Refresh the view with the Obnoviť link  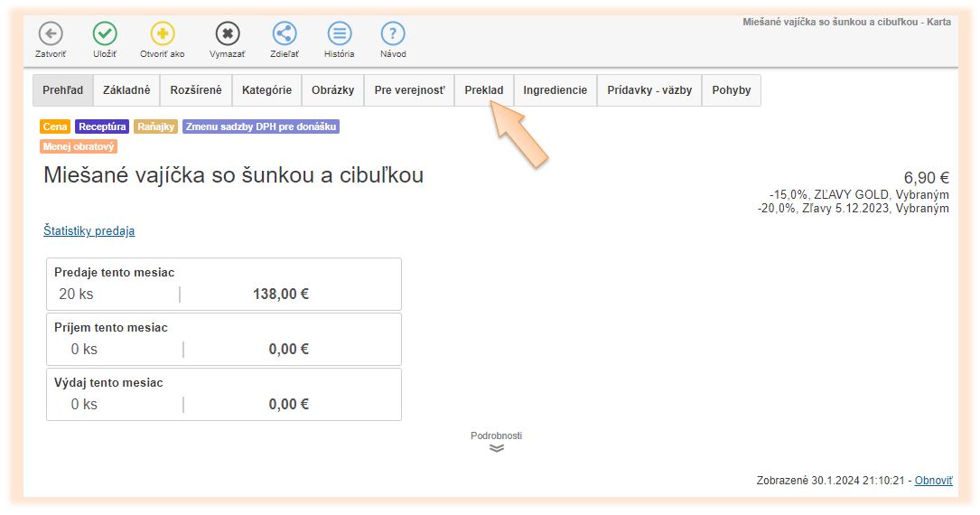pyautogui.click(x=933, y=481)
